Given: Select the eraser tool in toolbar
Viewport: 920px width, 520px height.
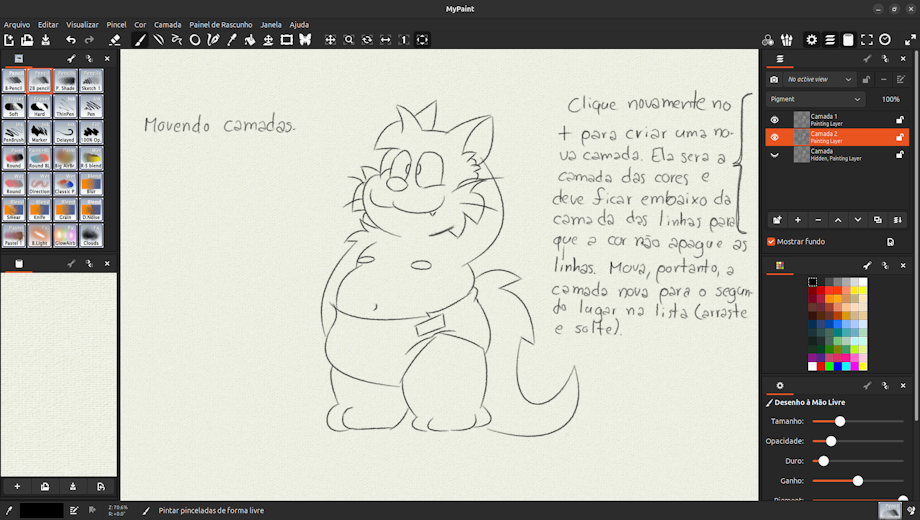Looking at the screenshot, I should [114, 40].
